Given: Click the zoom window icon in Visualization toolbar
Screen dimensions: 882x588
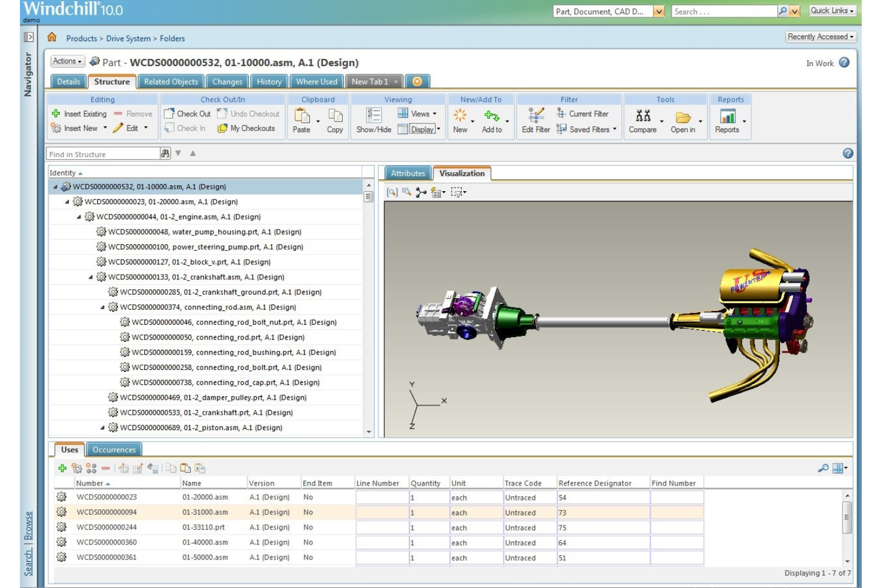Looking at the screenshot, I should coord(406,192).
